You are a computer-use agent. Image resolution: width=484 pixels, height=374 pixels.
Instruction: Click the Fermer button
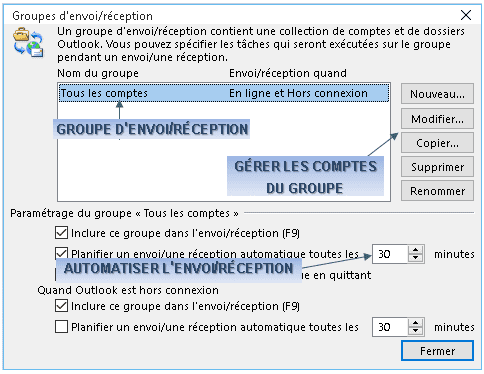pyautogui.click(x=437, y=351)
